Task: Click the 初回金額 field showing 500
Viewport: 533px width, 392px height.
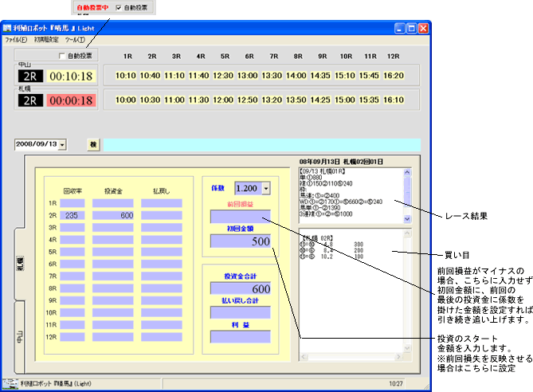Action: 242,241
